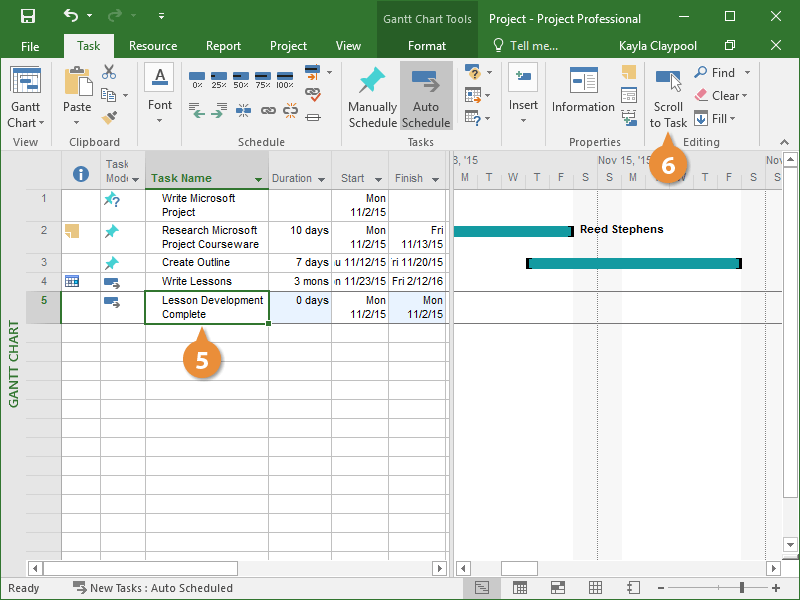Switch to the Report tab
Viewport: 800px width, 600px height.
click(x=223, y=46)
